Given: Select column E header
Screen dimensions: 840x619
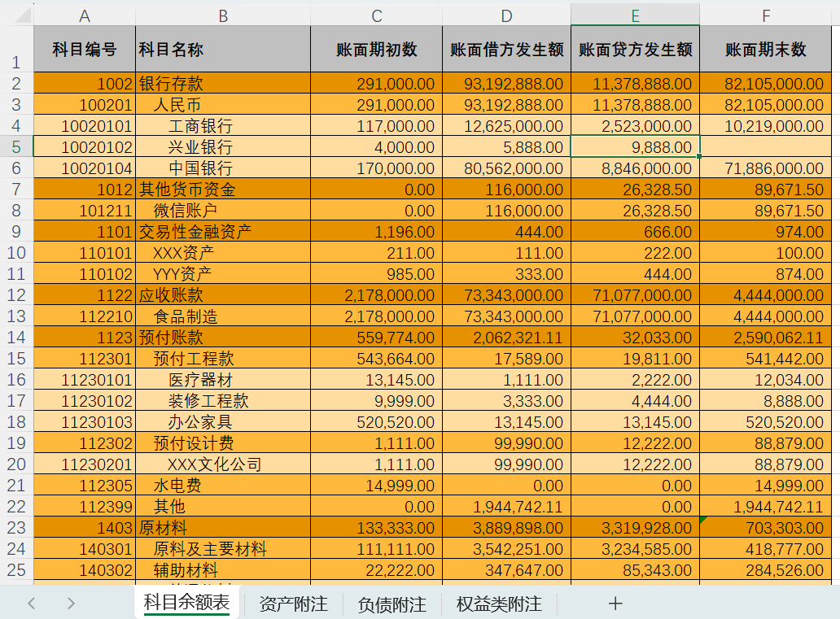Looking at the screenshot, I should pyautogui.click(x=636, y=15).
